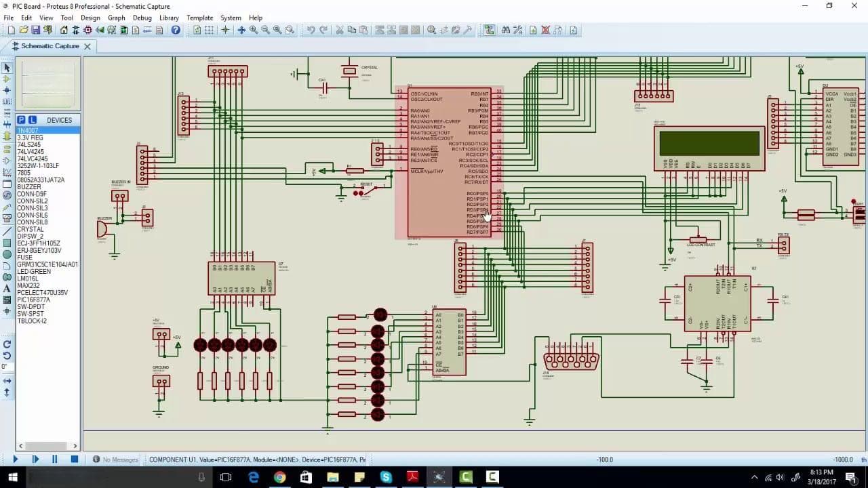Open Chrome from the Windows taskbar
The image size is (868, 488).
click(x=279, y=477)
